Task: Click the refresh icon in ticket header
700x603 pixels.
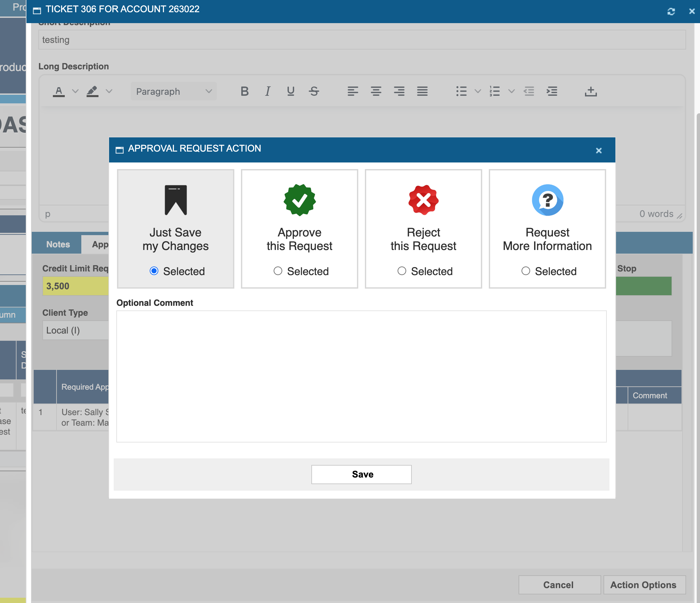Action: click(671, 12)
